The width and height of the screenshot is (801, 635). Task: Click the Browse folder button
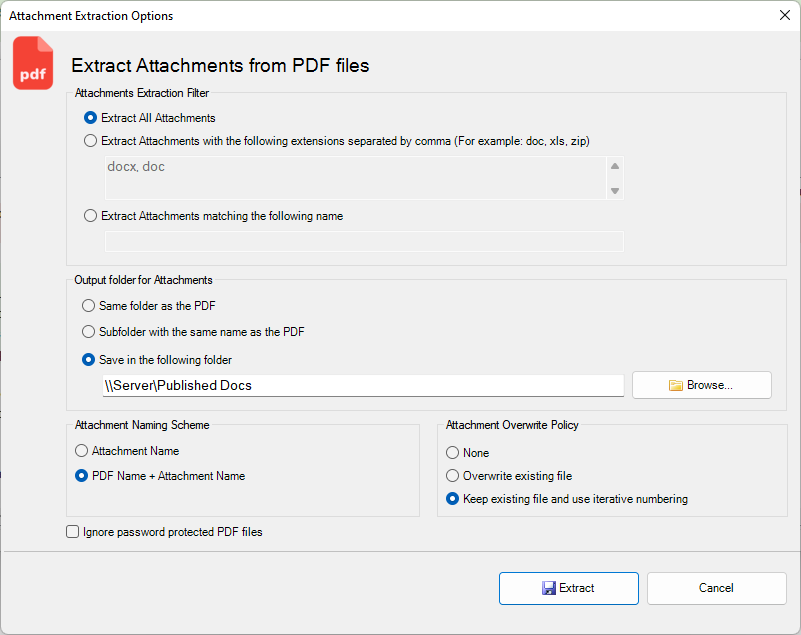[x=701, y=385]
